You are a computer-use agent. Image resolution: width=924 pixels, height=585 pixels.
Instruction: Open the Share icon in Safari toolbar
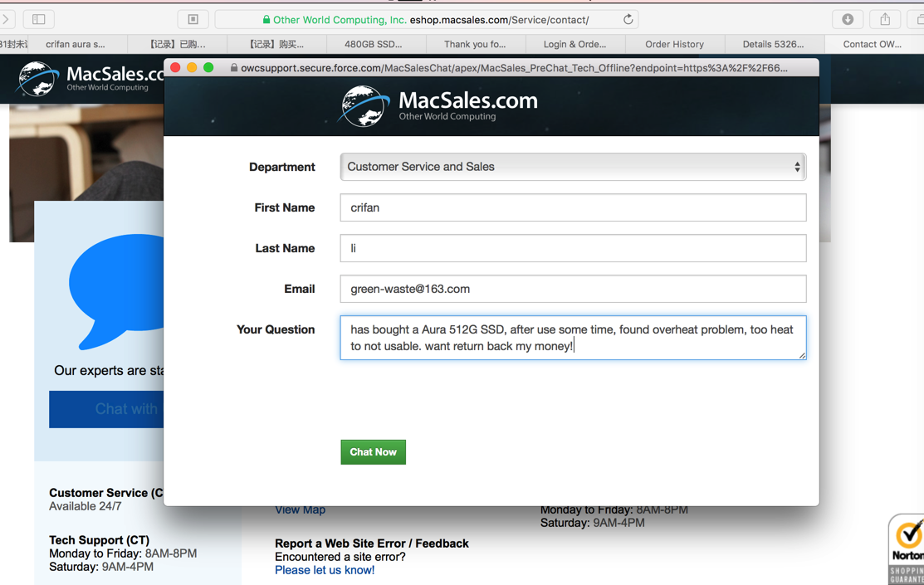pyautogui.click(x=885, y=19)
